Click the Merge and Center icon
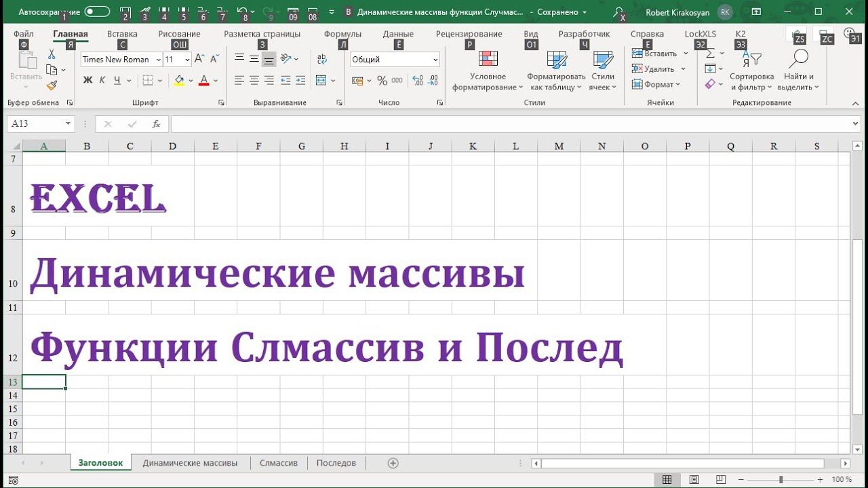Screen dimensions: 868x488 321,80
